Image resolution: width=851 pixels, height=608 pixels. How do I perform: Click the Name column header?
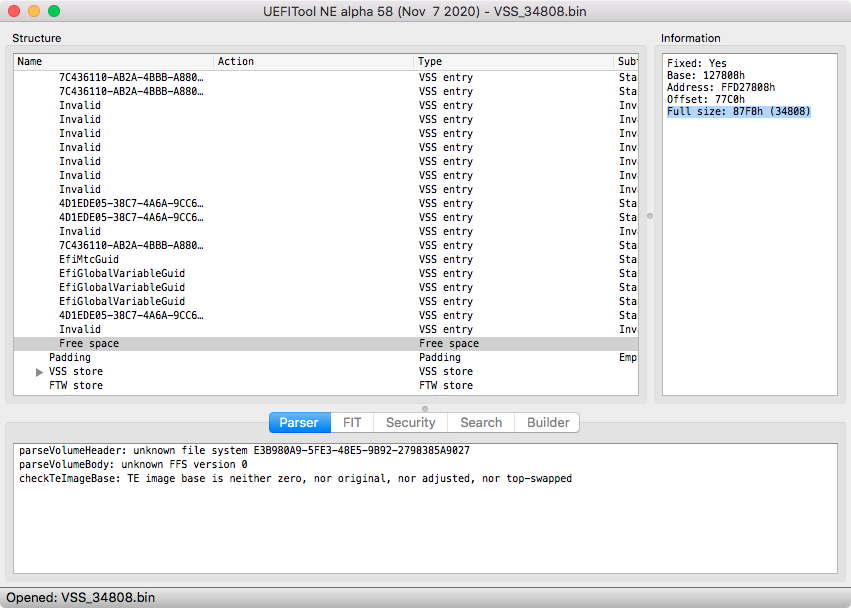pyautogui.click(x=113, y=61)
